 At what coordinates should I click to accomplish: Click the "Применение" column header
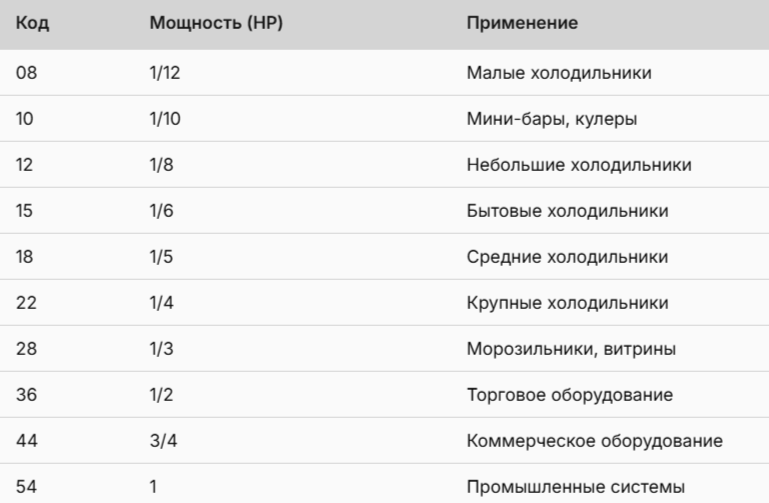524,24
